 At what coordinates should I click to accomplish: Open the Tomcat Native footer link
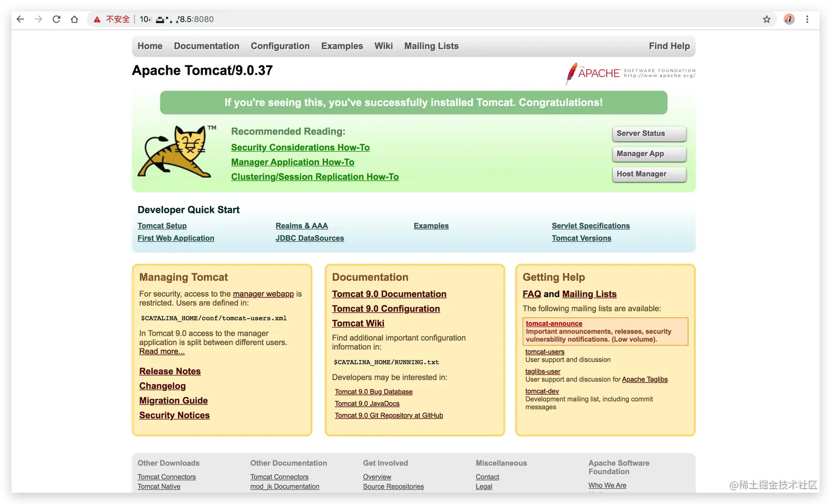point(159,486)
